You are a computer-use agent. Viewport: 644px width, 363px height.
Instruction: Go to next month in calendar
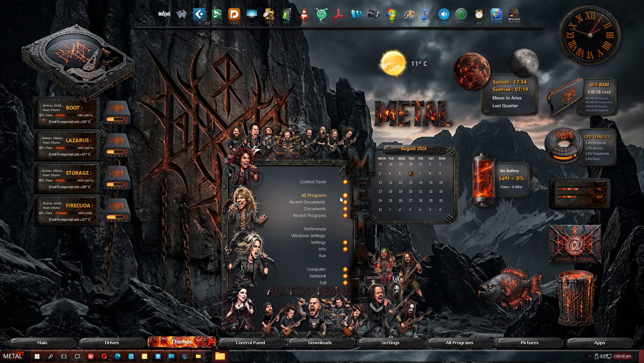(439, 149)
